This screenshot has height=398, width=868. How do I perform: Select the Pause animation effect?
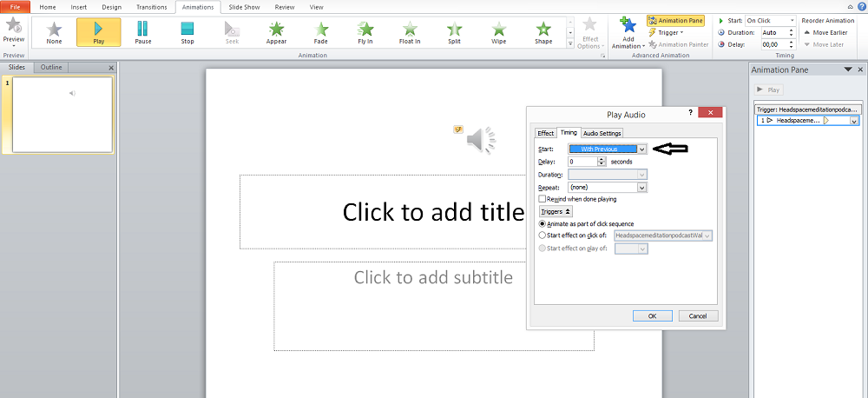click(x=143, y=32)
